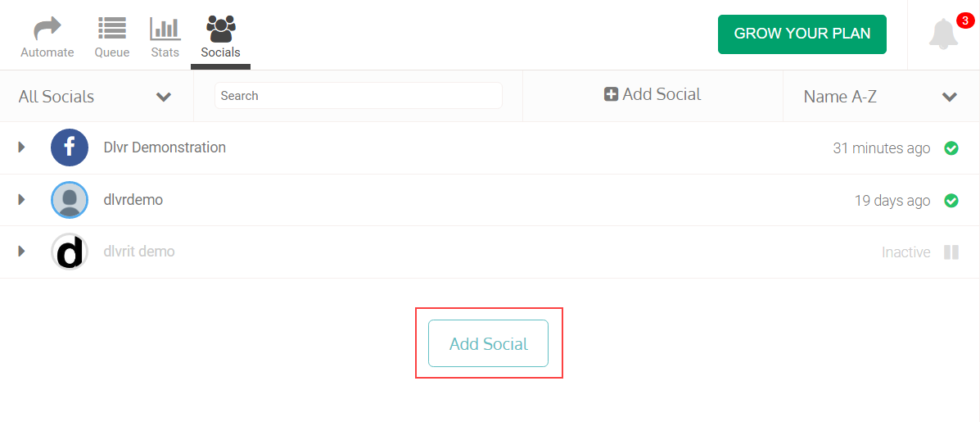Click the GROW YOUR PLAN button
Image resolution: width=980 pixels, height=422 pixels.
(x=802, y=34)
